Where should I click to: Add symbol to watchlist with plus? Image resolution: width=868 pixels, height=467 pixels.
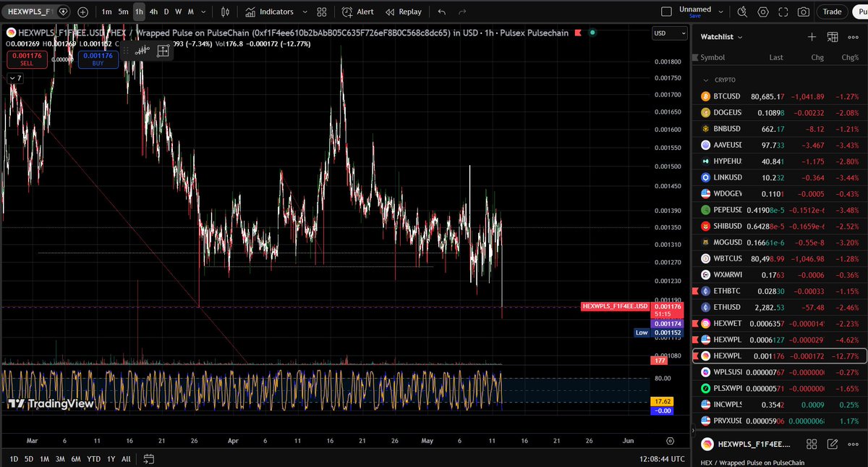click(x=812, y=37)
